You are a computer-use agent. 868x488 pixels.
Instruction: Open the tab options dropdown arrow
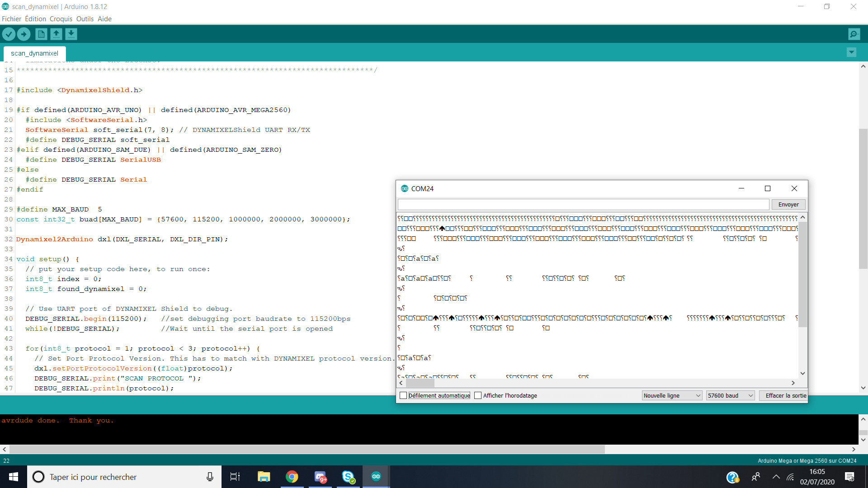point(851,52)
